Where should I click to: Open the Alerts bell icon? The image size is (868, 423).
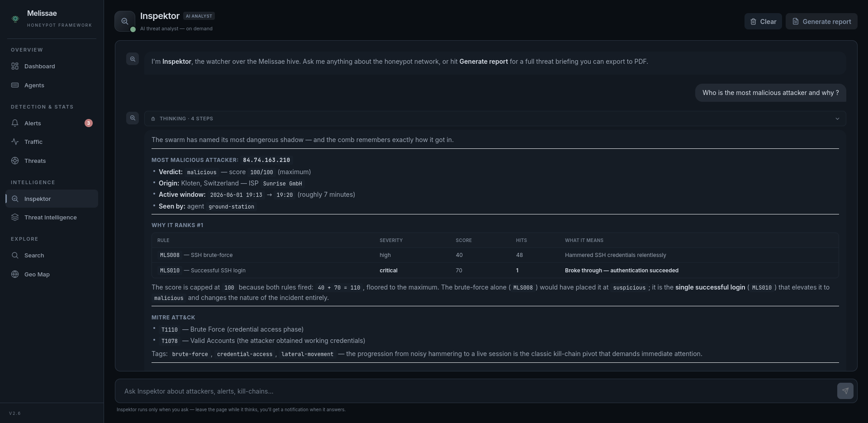15,123
